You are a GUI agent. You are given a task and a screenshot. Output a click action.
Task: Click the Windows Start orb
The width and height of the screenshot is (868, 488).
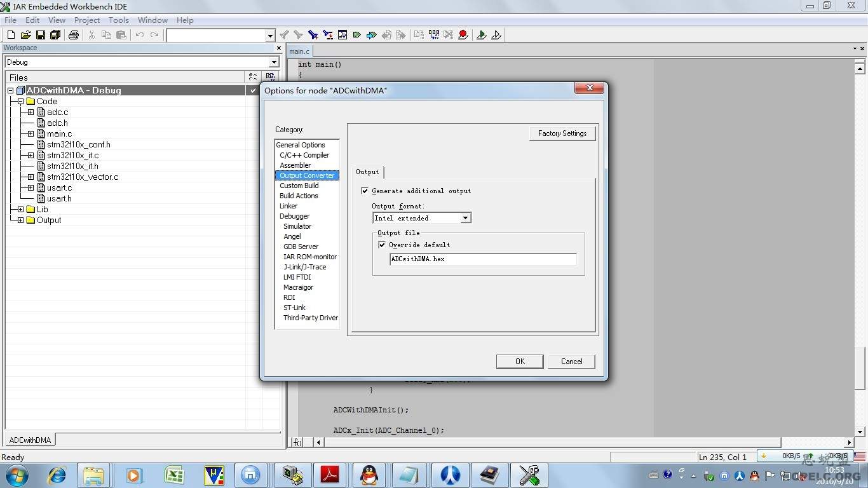click(17, 475)
